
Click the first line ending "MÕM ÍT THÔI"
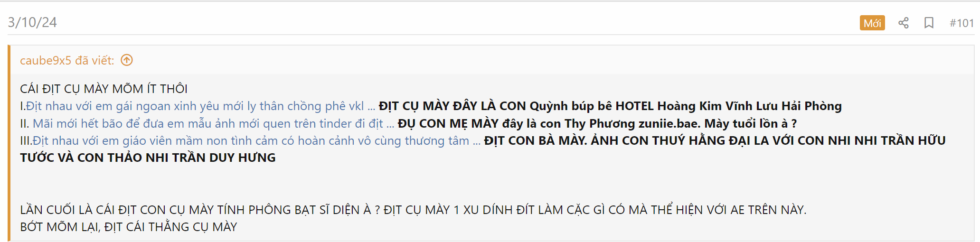point(104,89)
